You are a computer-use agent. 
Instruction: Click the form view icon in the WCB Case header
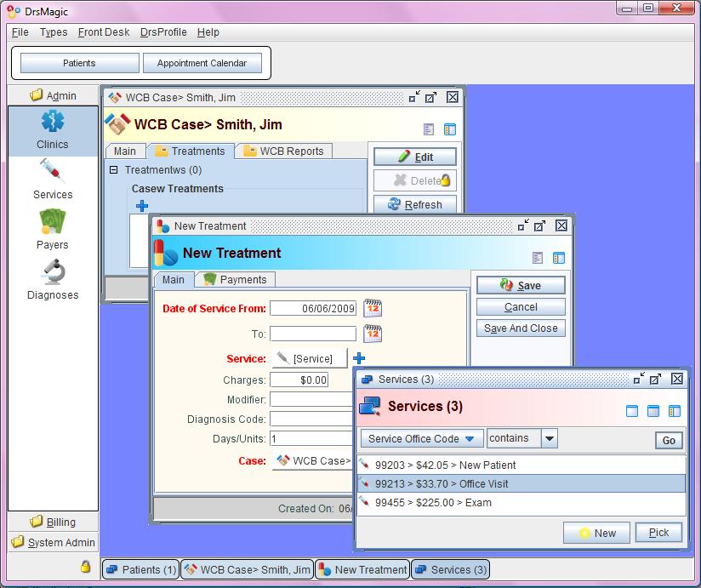point(428,129)
